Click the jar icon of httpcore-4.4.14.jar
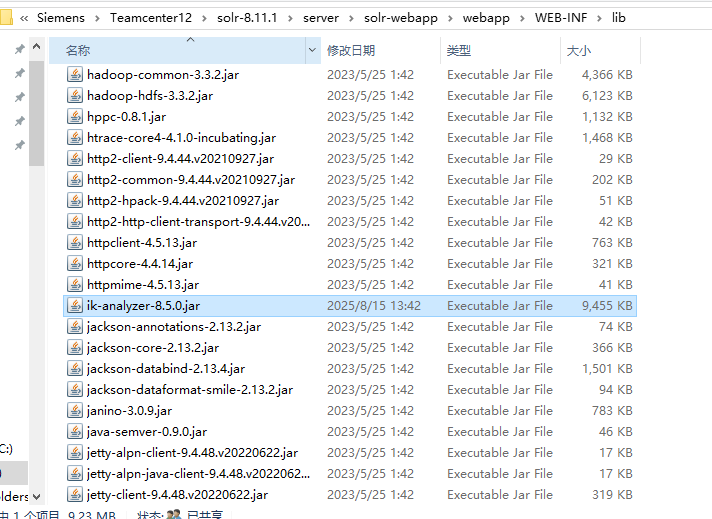Viewport: 712px width, 519px height. (x=75, y=263)
